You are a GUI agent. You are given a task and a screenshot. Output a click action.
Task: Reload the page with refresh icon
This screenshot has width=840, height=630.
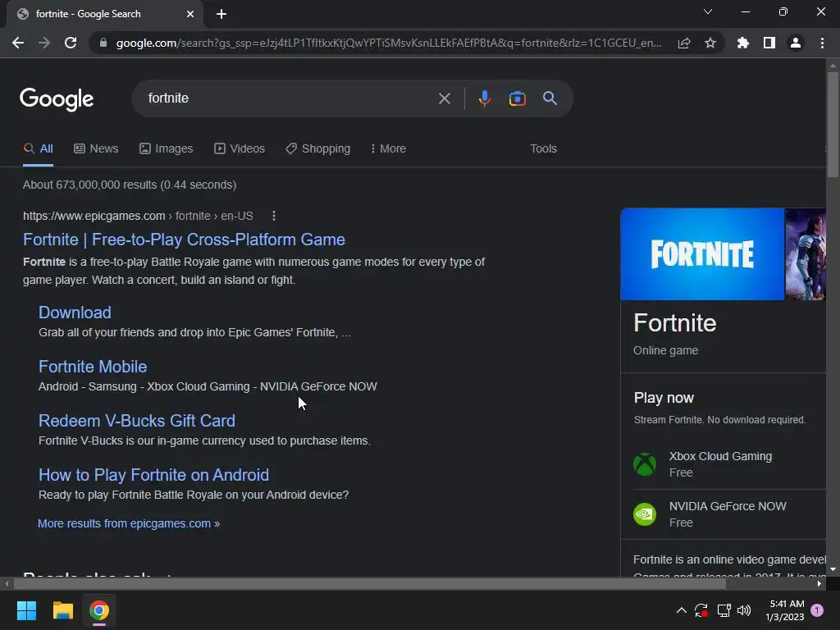[x=71, y=43]
